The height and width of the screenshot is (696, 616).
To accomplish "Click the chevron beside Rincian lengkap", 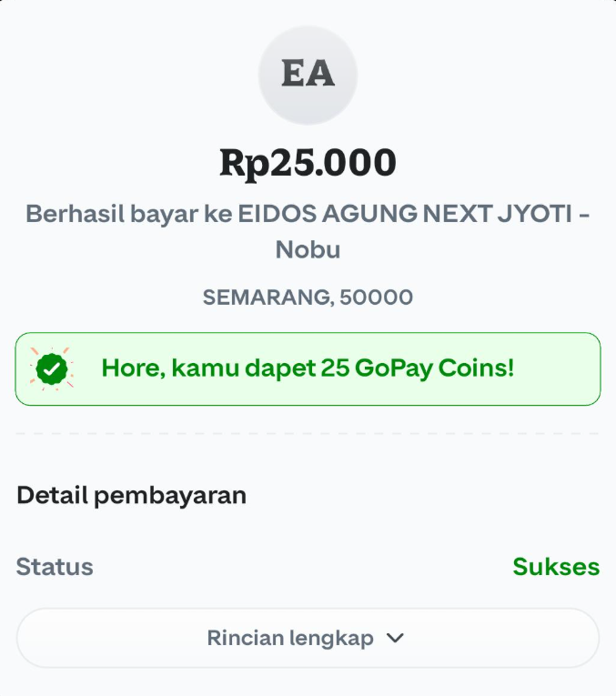I will click(x=395, y=639).
